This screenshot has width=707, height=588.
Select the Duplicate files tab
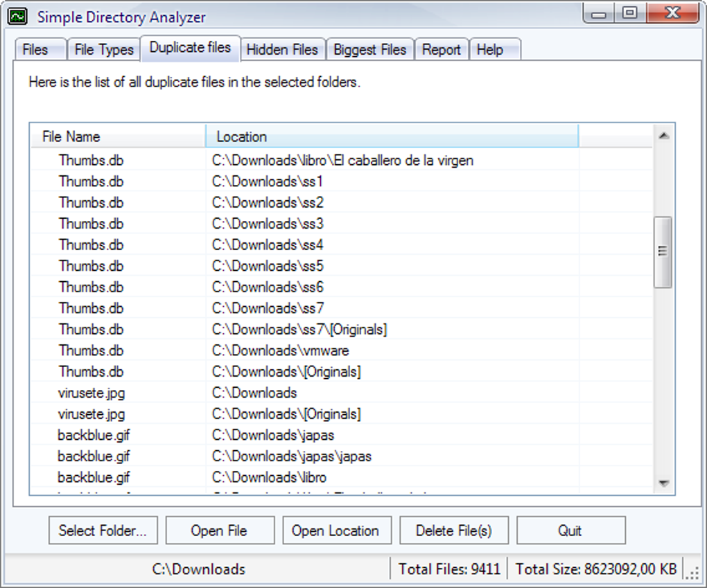click(191, 48)
